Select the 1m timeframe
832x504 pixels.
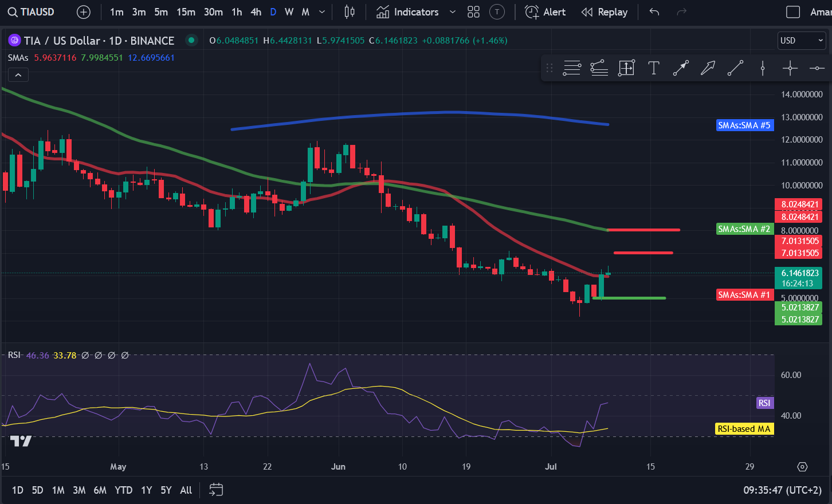(x=116, y=12)
